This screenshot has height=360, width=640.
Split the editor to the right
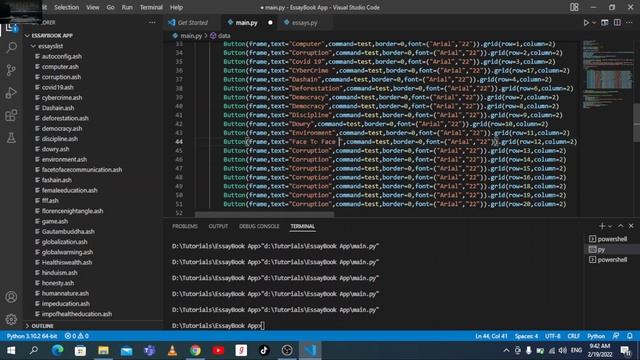pyautogui.click(x=617, y=23)
